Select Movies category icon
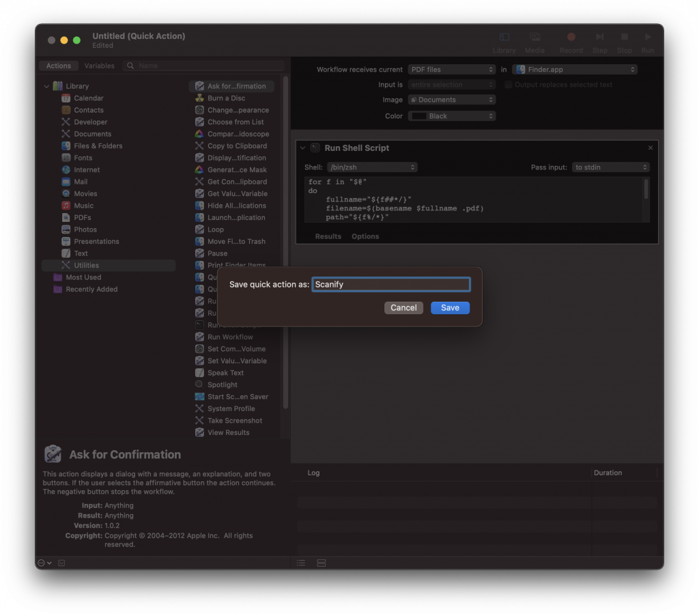The image size is (699, 616). point(66,193)
